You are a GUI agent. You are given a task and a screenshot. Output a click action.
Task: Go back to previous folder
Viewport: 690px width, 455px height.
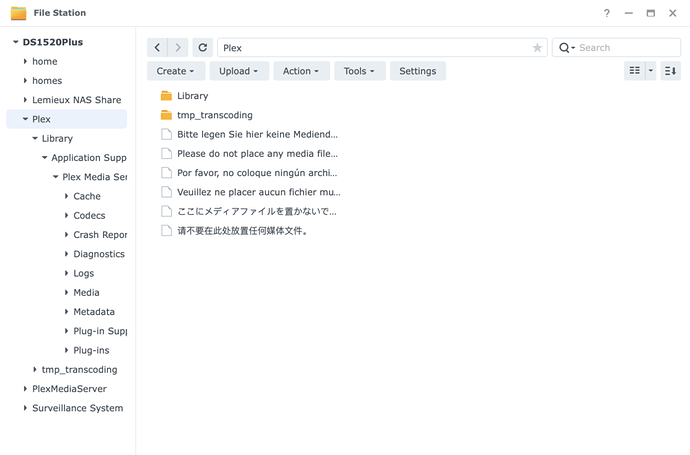click(157, 48)
